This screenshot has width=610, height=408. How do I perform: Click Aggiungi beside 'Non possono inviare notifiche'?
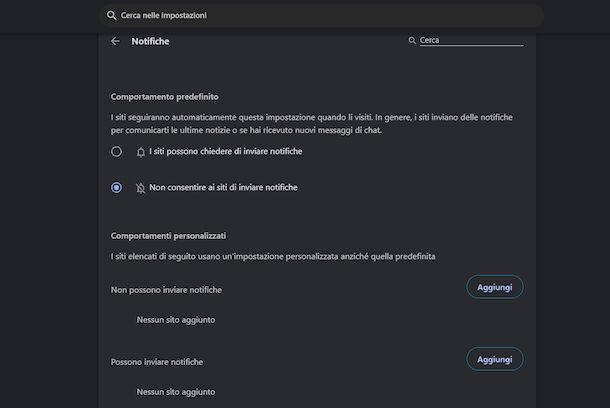(494, 287)
